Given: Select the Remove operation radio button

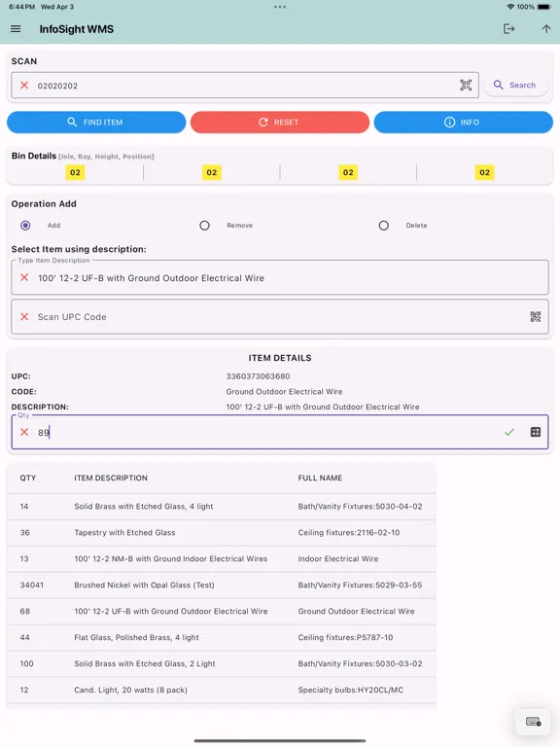Looking at the screenshot, I should [204, 226].
